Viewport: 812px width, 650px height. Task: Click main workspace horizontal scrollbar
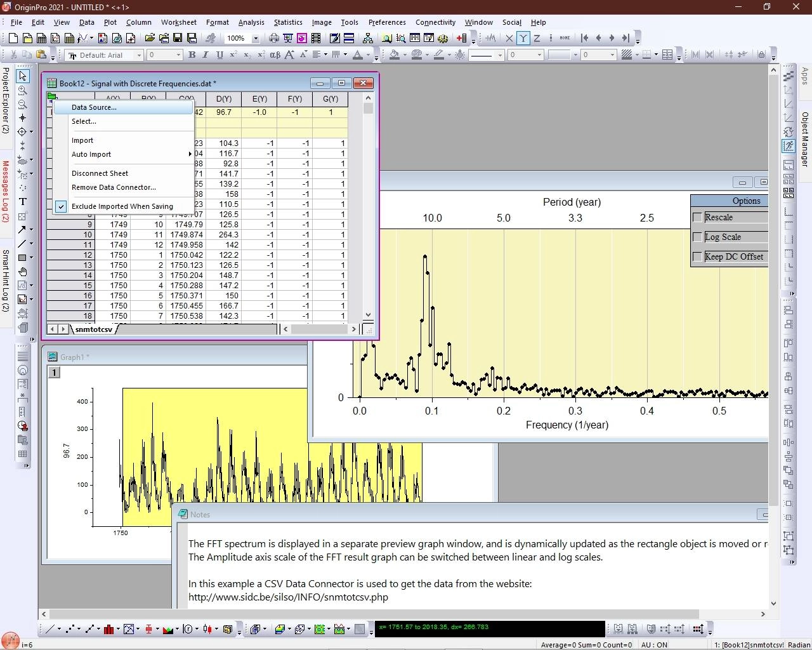click(403, 614)
